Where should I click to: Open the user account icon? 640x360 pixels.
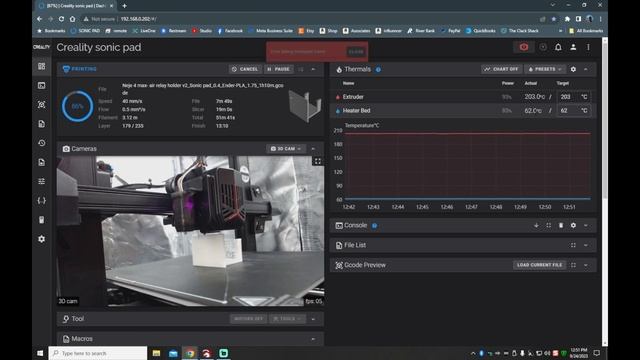click(573, 47)
